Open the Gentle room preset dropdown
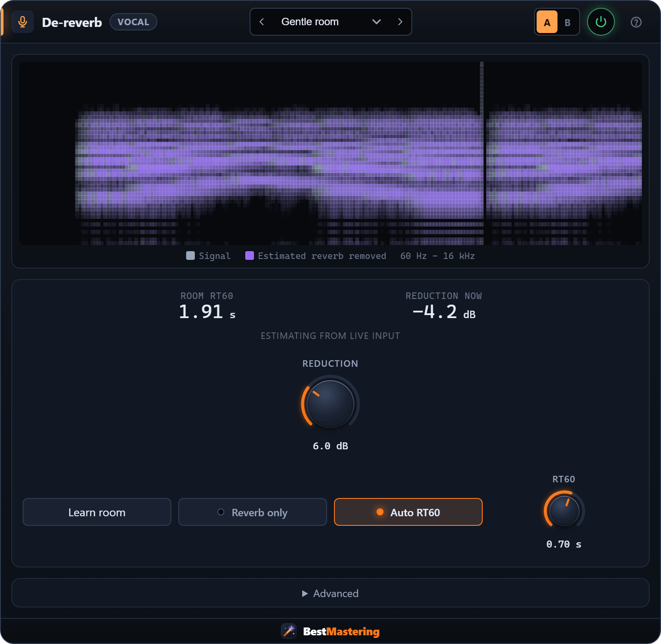This screenshot has width=661, height=644. (331, 22)
